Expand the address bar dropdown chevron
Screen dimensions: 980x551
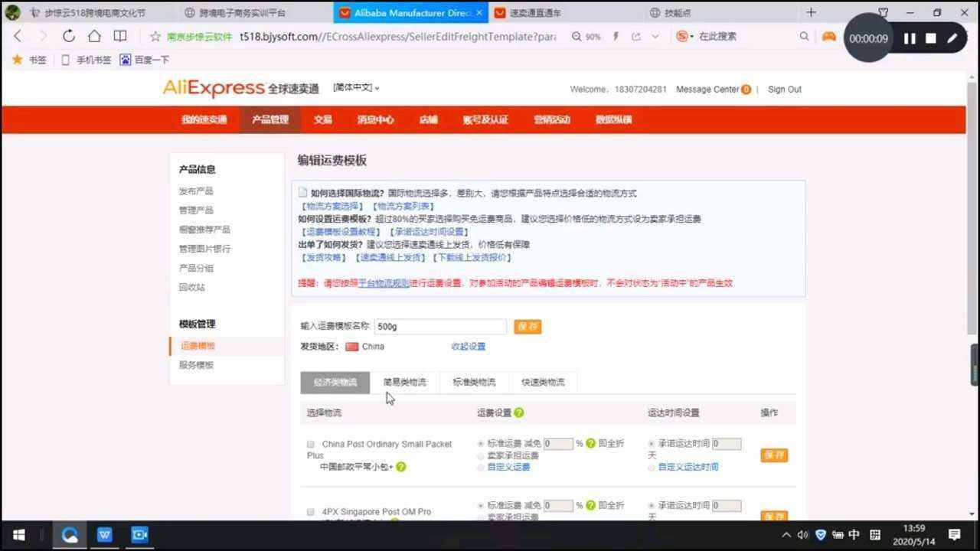[x=655, y=37]
